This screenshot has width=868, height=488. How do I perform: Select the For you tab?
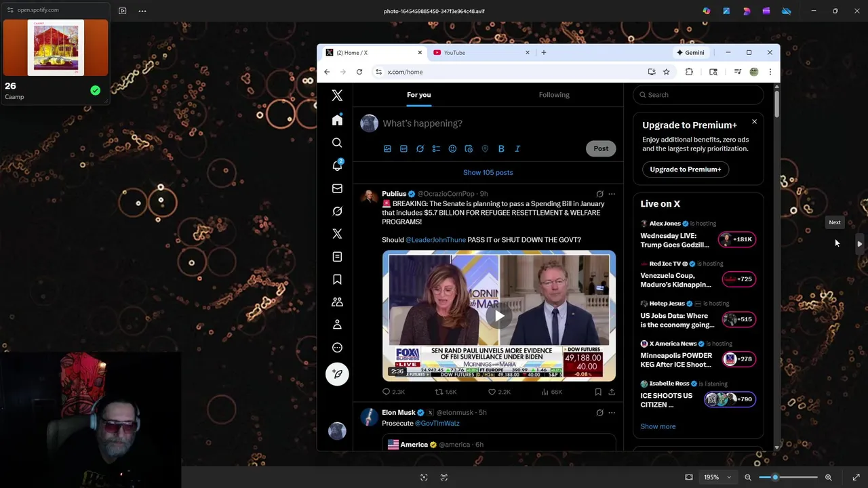(x=419, y=95)
